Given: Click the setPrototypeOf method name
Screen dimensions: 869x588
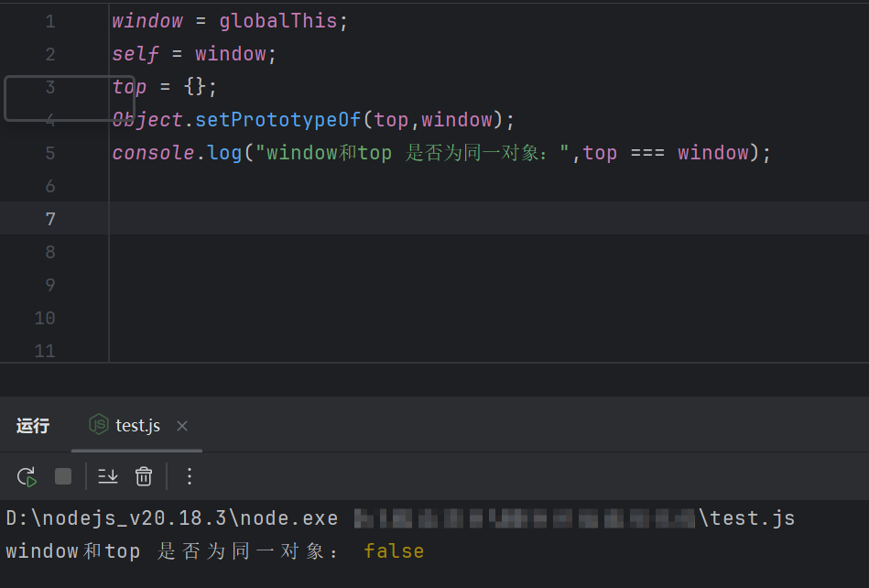Looking at the screenshot, I should point(278,120).
